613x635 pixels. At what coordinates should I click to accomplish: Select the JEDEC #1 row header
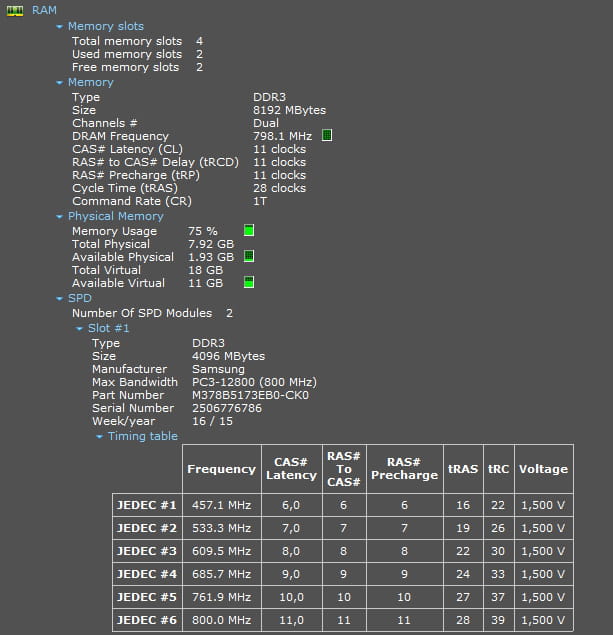[147, 505]
